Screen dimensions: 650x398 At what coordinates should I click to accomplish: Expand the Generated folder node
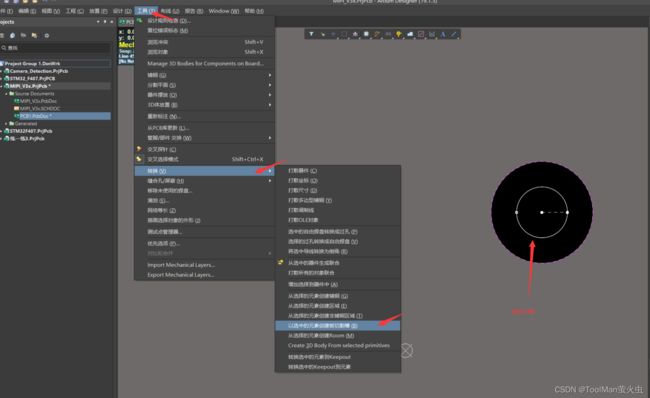tap(6, 124)
